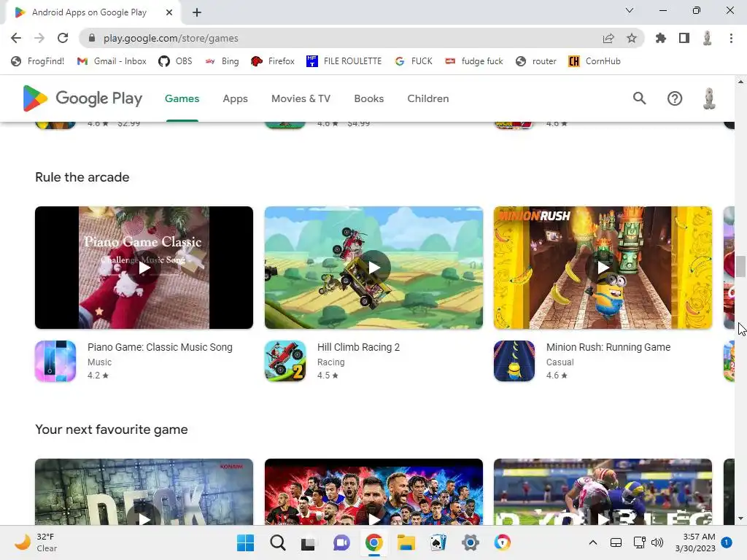Viewport: 747px width, 560px height.
Task: Open the Chat taskbar icon
Action: (341, 542)
